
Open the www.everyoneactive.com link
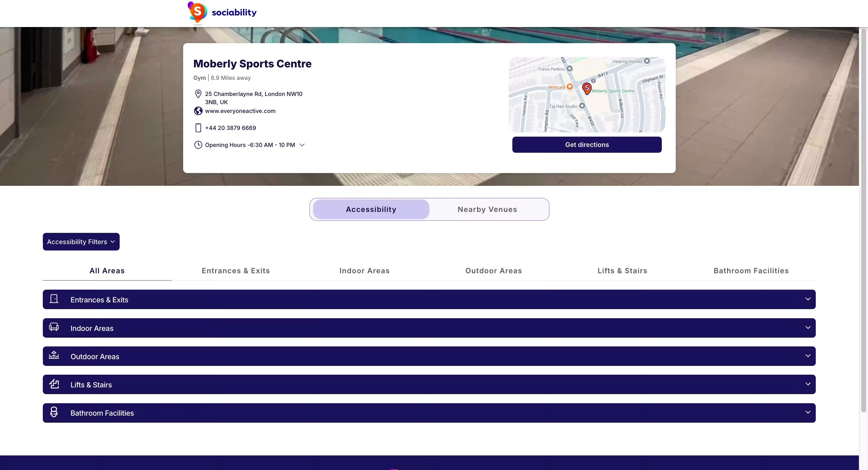(x=240, y=111)
